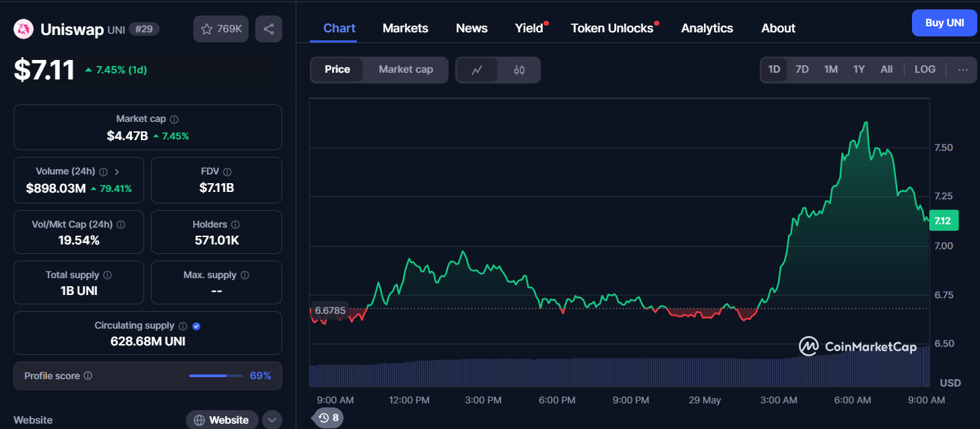Click the USD currency label on chart
Image resolution: width=980 pixels, height=429 pixels.
950,383
